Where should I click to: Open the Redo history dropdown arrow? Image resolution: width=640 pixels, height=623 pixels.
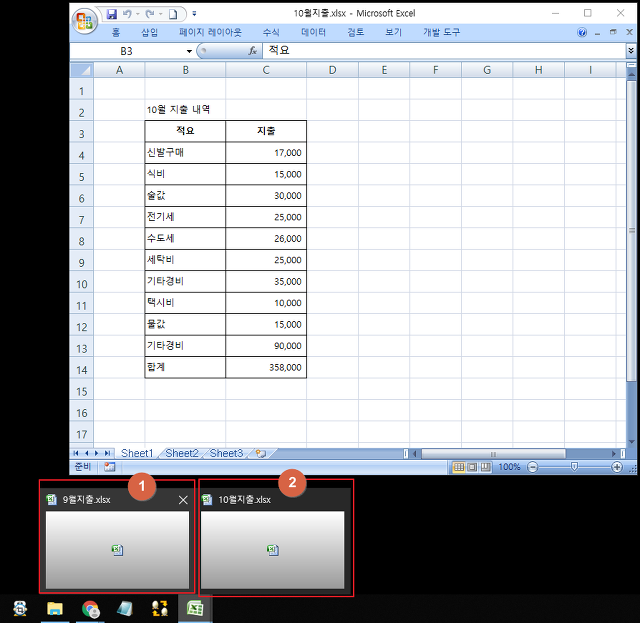(160, 14)
